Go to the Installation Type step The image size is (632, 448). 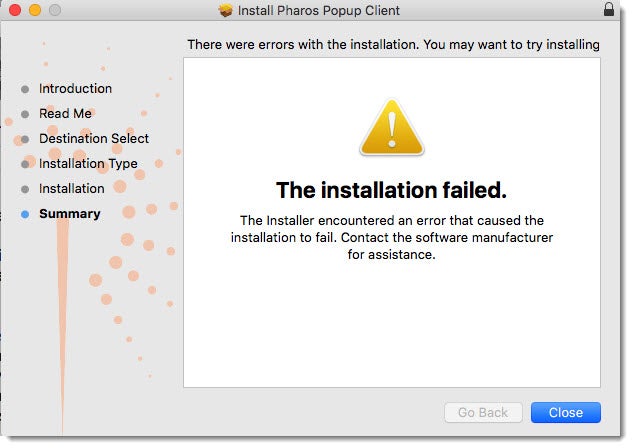pos(88,164)
